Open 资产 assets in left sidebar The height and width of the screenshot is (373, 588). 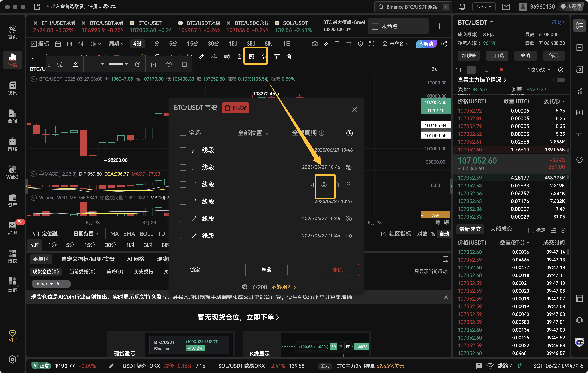tap(12, 201)
